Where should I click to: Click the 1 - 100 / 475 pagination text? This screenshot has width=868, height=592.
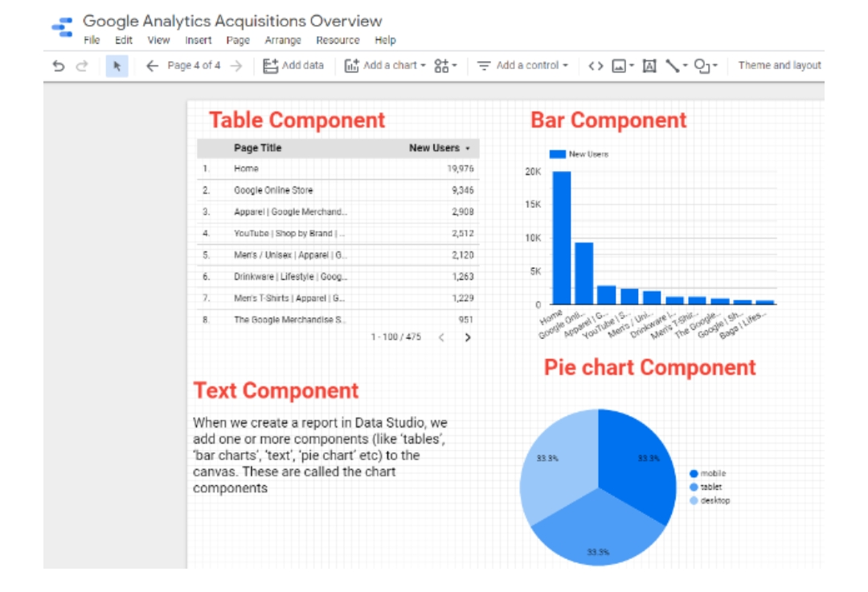coord(395,337)
